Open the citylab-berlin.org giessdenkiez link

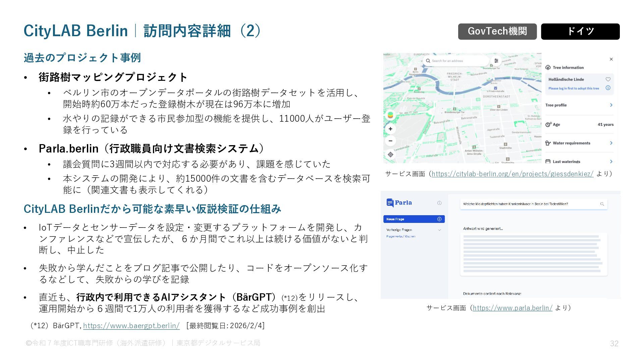pos(512,174)
